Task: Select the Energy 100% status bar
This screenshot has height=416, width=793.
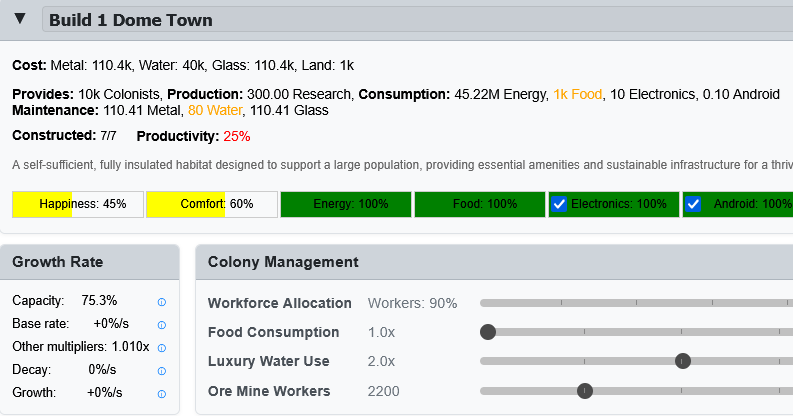Action: (x=345, y=204)
